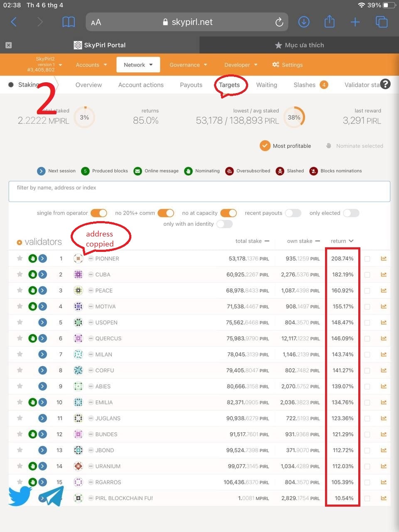Open the chart icon for CUBA
399x532 pixels.
click(384, 274)
